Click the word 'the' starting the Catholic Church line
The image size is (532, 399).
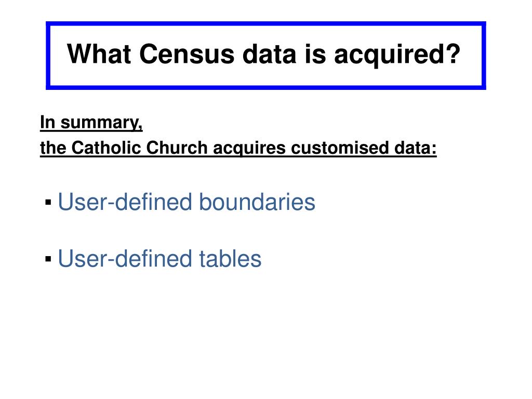click(53, 148)
